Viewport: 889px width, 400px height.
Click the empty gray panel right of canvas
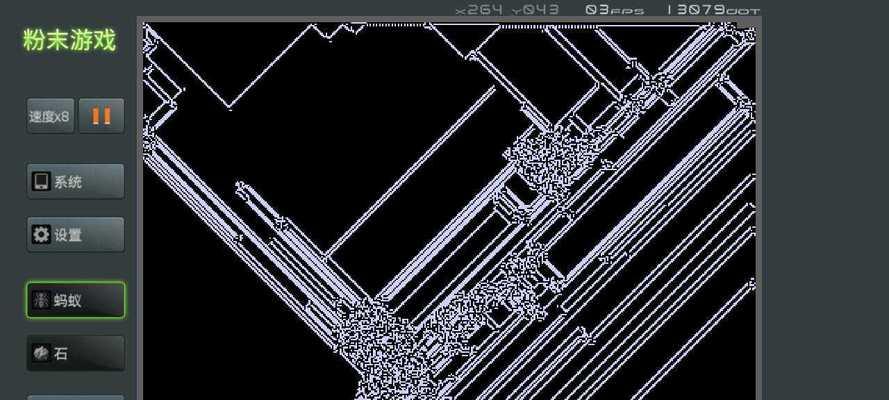coord(825,200)
